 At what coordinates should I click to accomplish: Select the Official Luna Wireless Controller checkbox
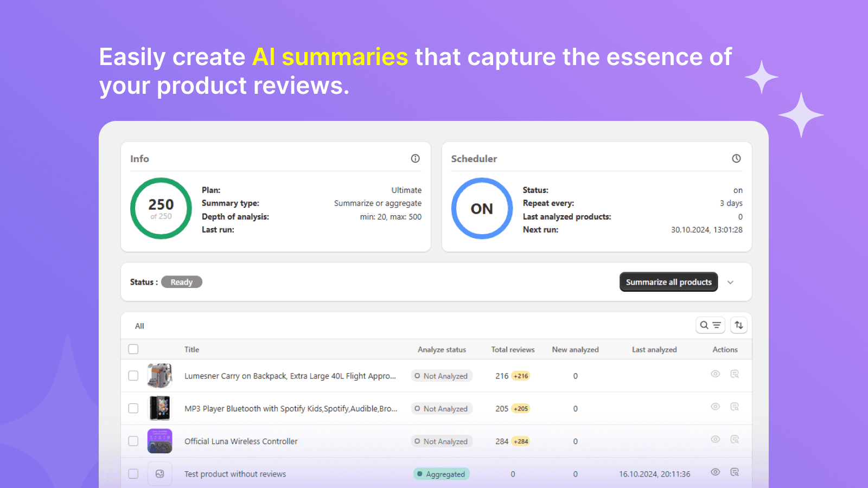[133, 441]
